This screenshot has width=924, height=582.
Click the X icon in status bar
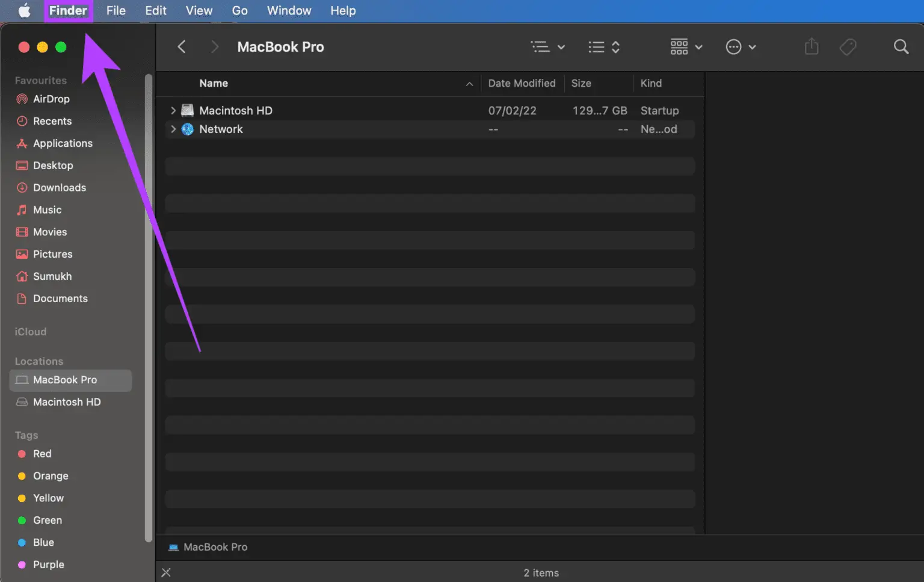tap(166, 572)
